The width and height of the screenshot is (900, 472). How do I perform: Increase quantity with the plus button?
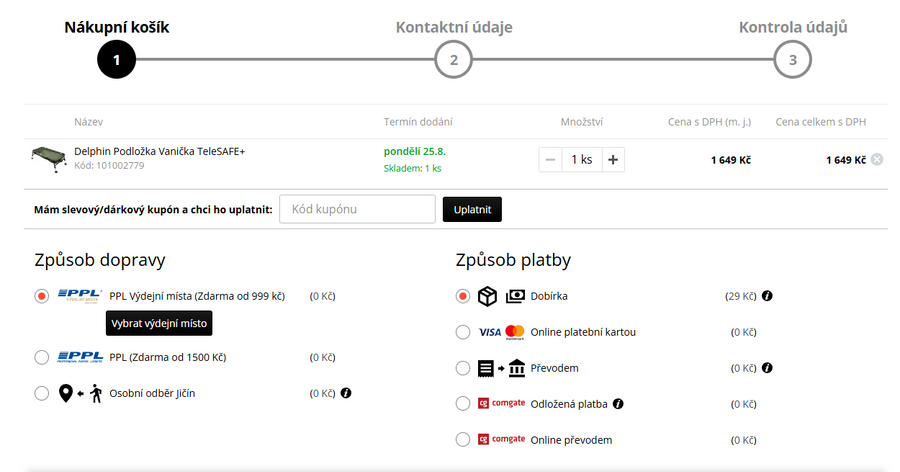(613, 159)
